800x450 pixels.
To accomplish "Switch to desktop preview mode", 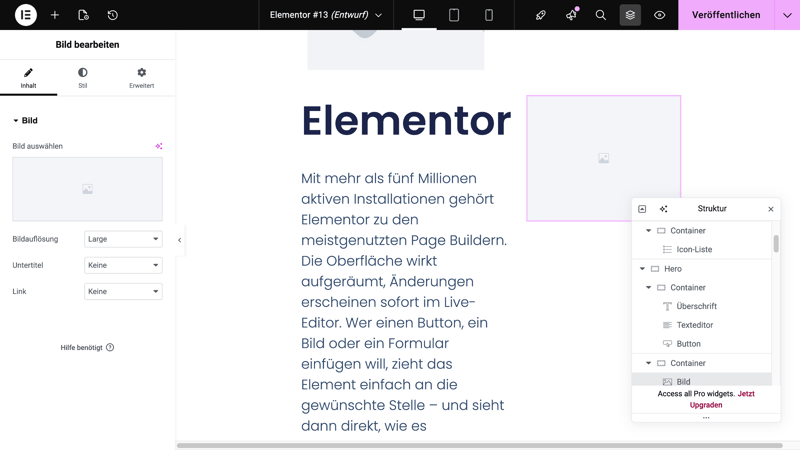I will point(419,15).
